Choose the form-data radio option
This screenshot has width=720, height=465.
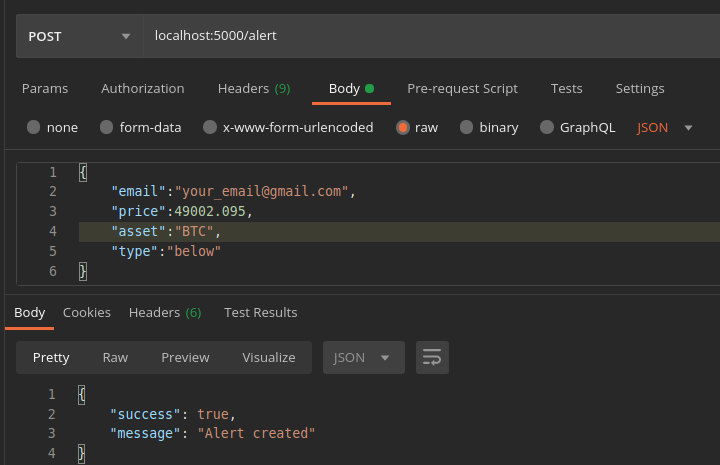(104, 127)
